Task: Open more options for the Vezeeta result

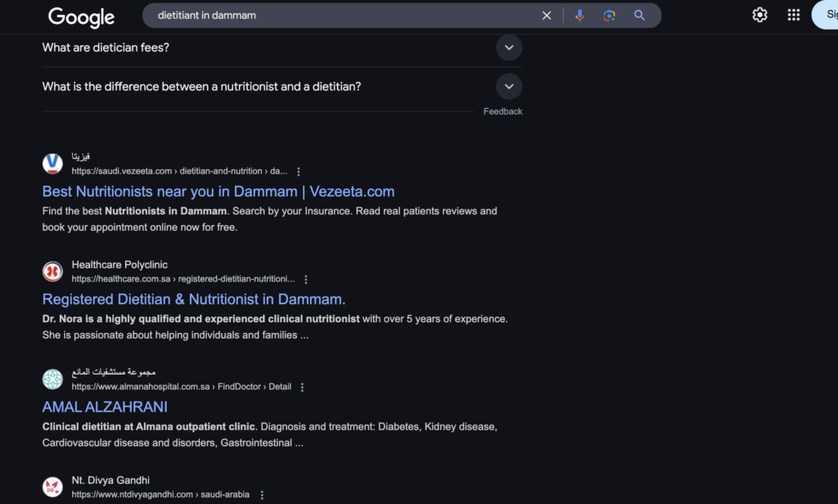Action: (298, 172)
